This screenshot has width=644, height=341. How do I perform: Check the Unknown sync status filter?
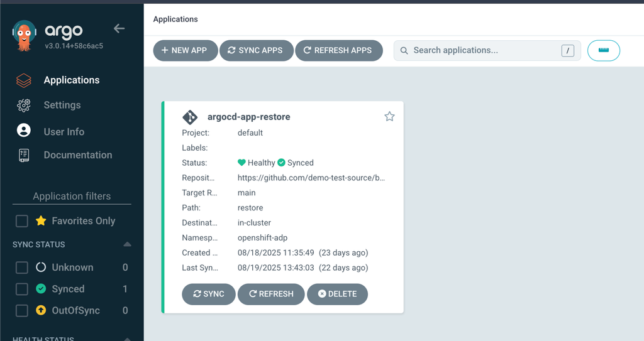click(x=22, y=268)
